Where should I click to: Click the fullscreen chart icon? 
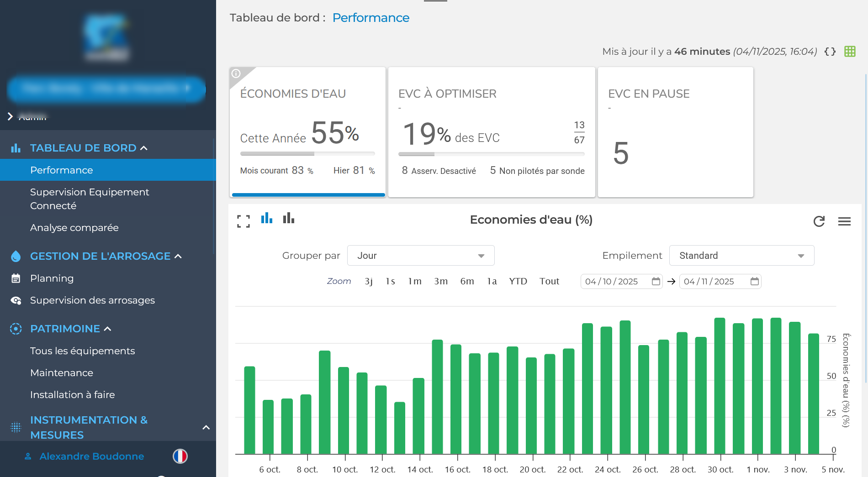243,221
